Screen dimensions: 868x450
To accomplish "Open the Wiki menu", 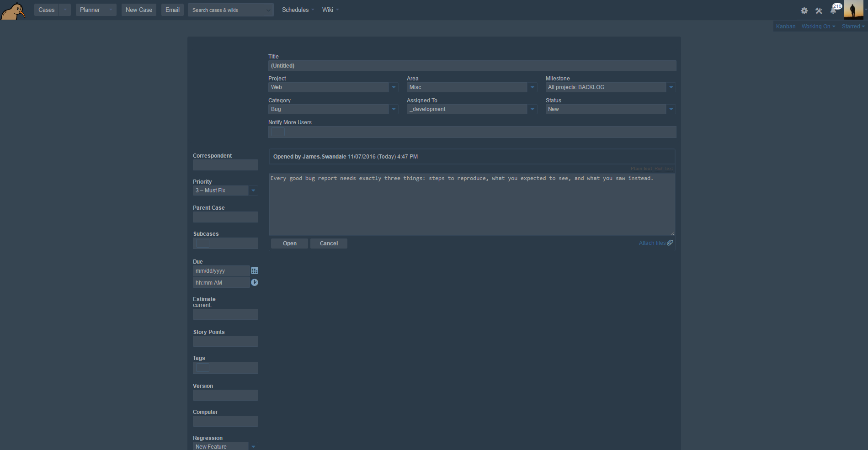I will [x=330, y=10].
